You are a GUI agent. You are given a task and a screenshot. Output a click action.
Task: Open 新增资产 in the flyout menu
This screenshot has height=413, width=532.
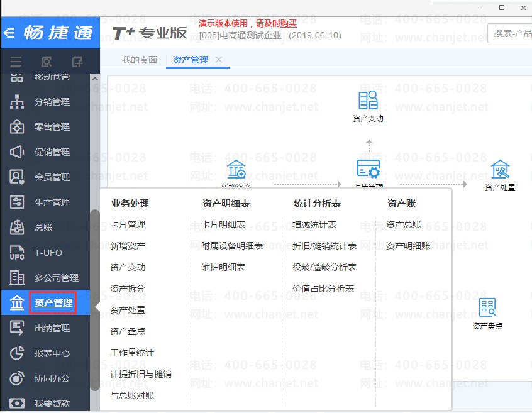click(x=128, y=246)
